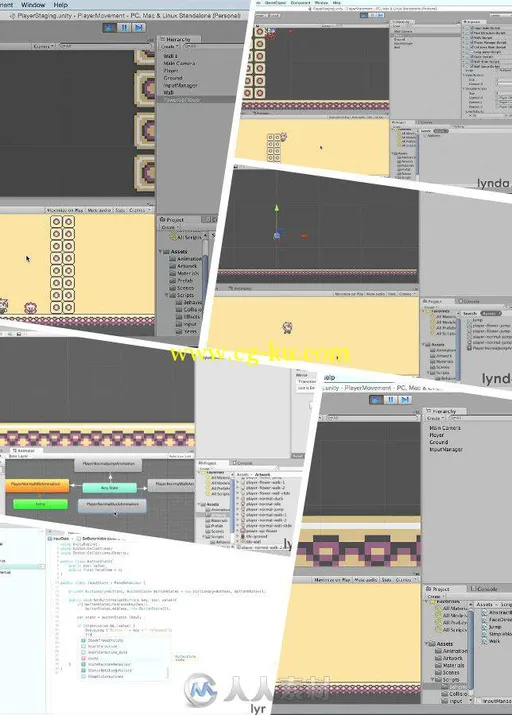
Task: Open the Window menu in the menu bar
Action: [33, 5]
